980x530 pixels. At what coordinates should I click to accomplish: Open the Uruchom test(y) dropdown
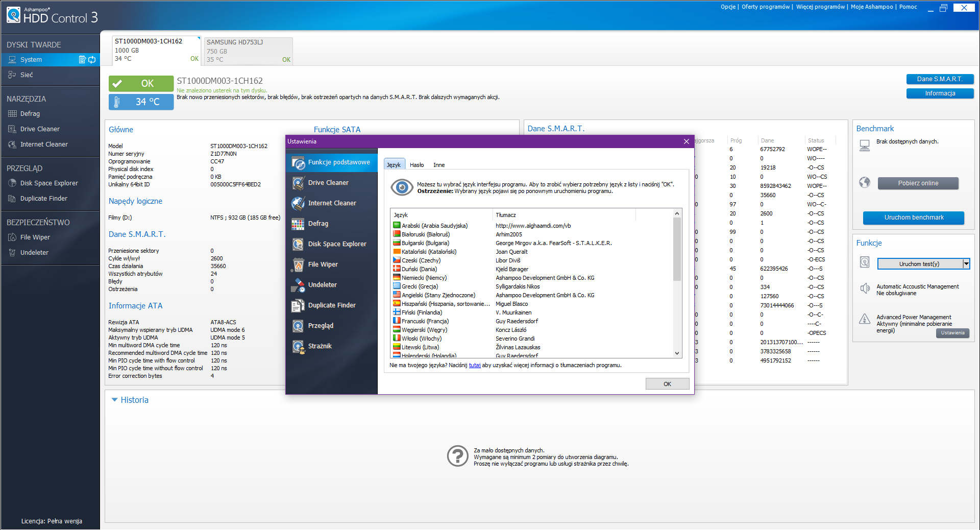(x=966, y=264)
